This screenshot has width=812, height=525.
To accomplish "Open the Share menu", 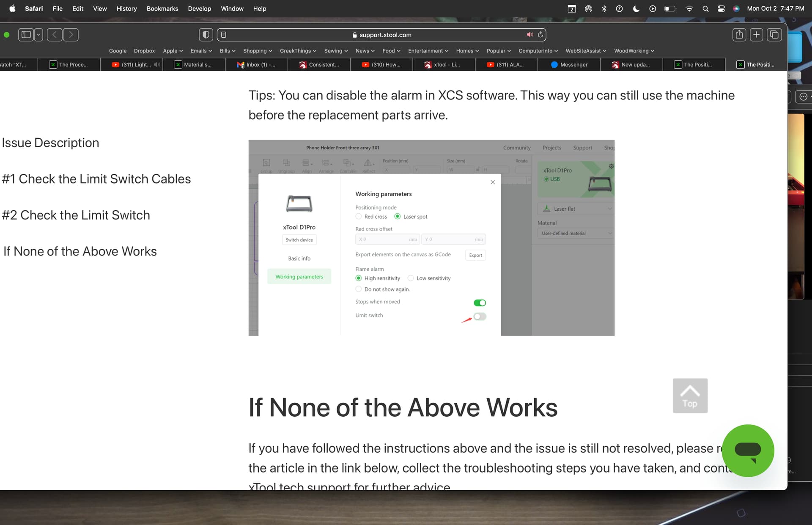I will (739, 35).
